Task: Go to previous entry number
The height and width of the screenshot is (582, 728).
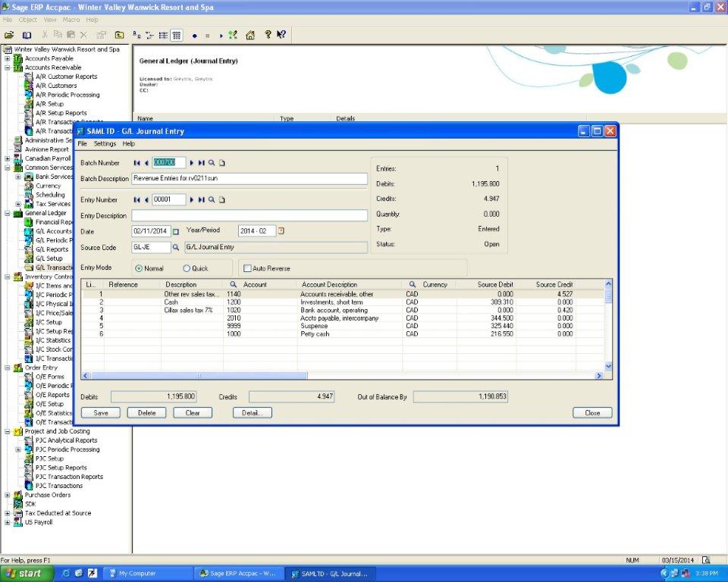Action: 146,199
